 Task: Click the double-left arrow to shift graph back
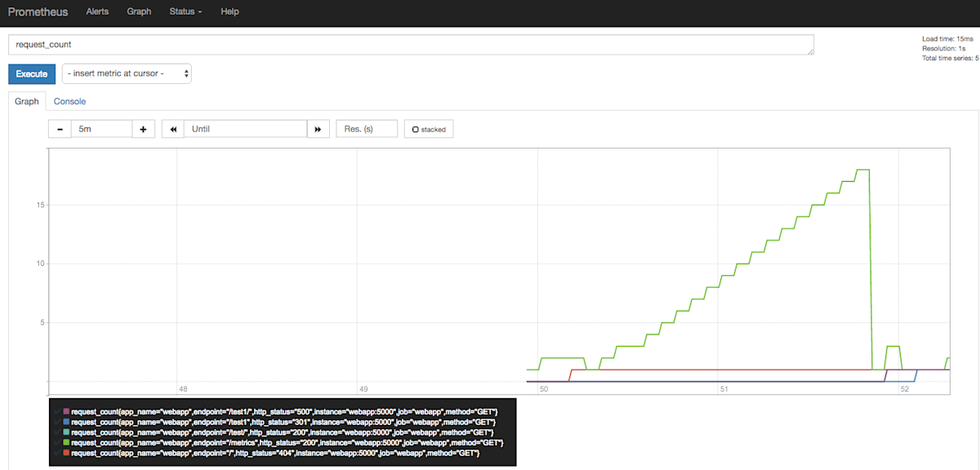point(171,128)
